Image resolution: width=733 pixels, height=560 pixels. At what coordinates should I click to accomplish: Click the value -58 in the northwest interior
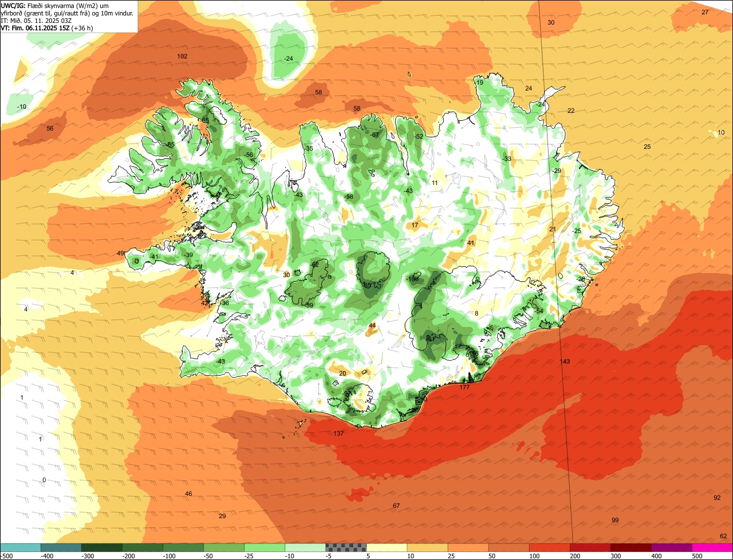(349, 196)
